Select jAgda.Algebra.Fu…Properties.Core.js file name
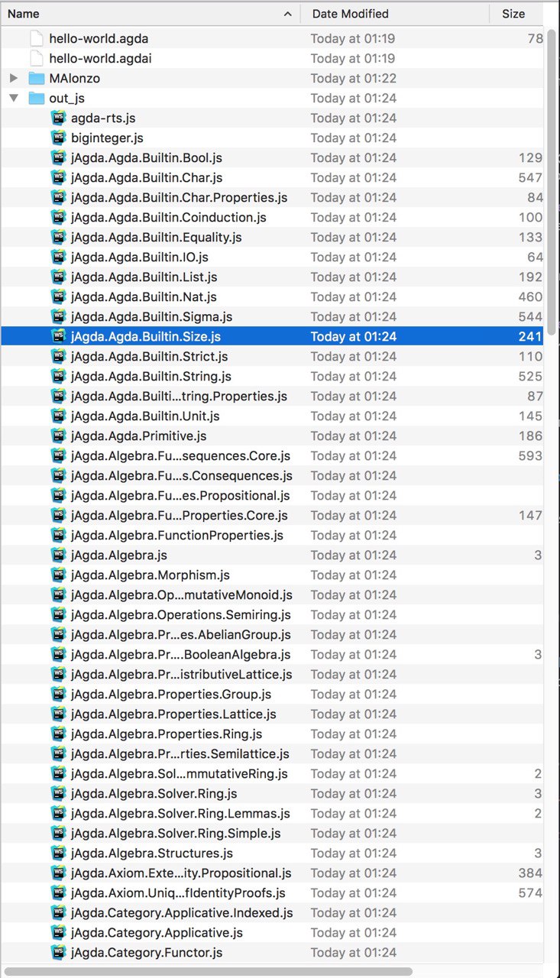 pyautogui.click(x=179, y=515)
